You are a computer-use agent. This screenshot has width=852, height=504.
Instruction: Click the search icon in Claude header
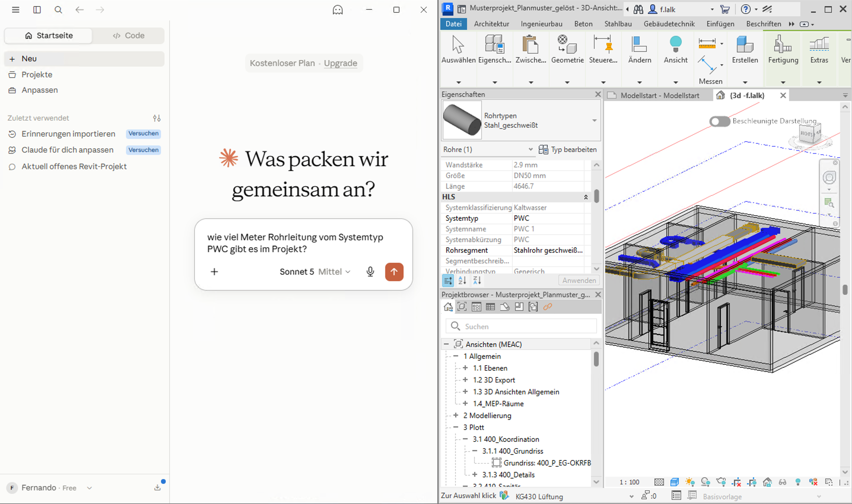[x=58, y=10]
